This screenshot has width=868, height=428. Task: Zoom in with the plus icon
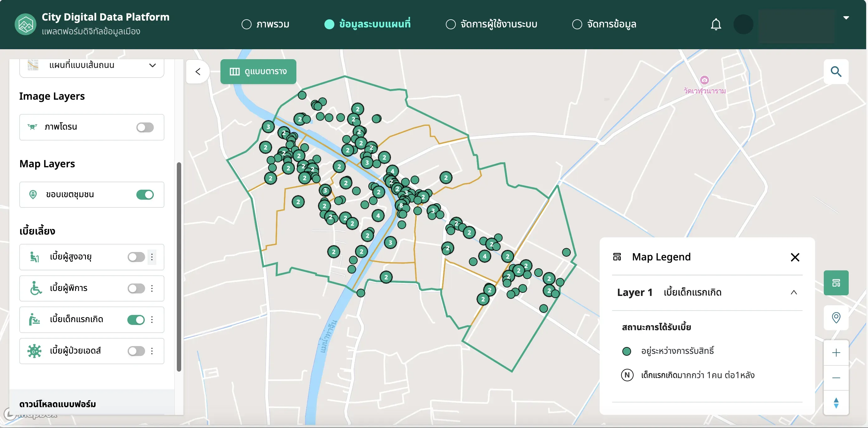(x=836, y=353)
